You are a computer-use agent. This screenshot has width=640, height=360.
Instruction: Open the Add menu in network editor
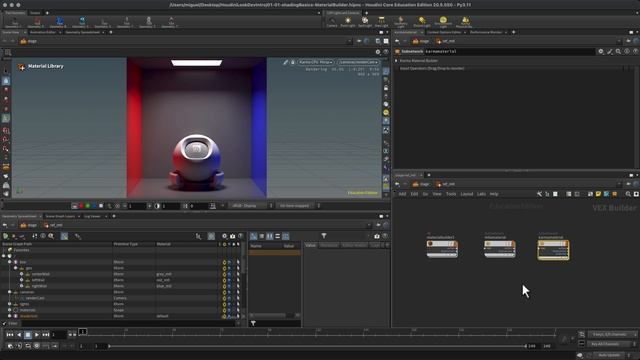tap(402, 194)
